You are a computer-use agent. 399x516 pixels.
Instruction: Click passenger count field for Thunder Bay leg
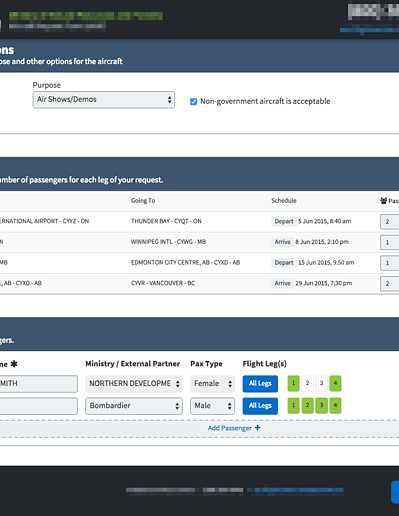click(x=389, y=222)
